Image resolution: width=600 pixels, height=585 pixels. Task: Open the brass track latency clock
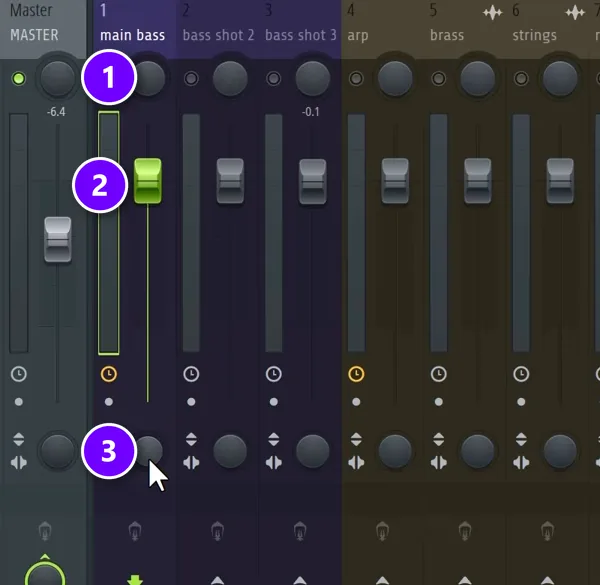click(x=439, y=374)
